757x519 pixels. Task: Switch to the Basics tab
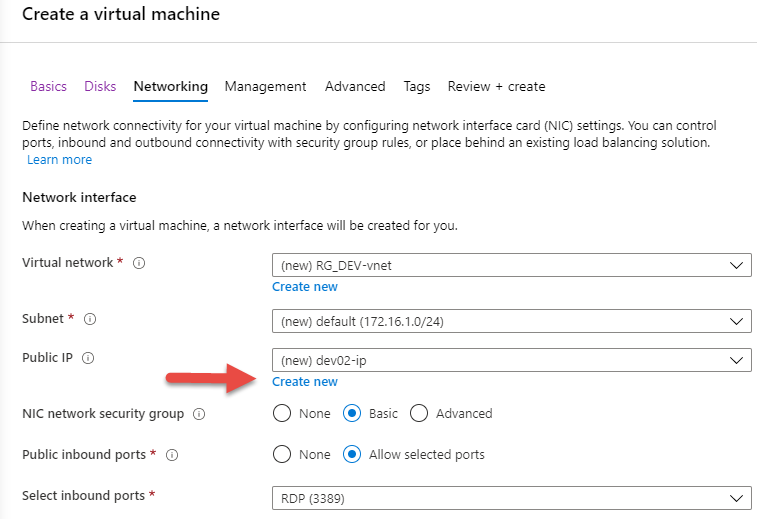click(48, 86)
